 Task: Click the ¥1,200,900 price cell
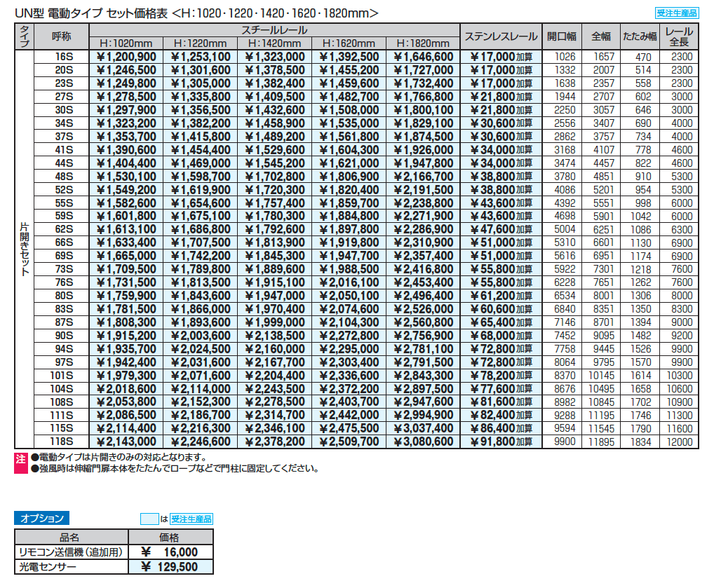(126, 57)
